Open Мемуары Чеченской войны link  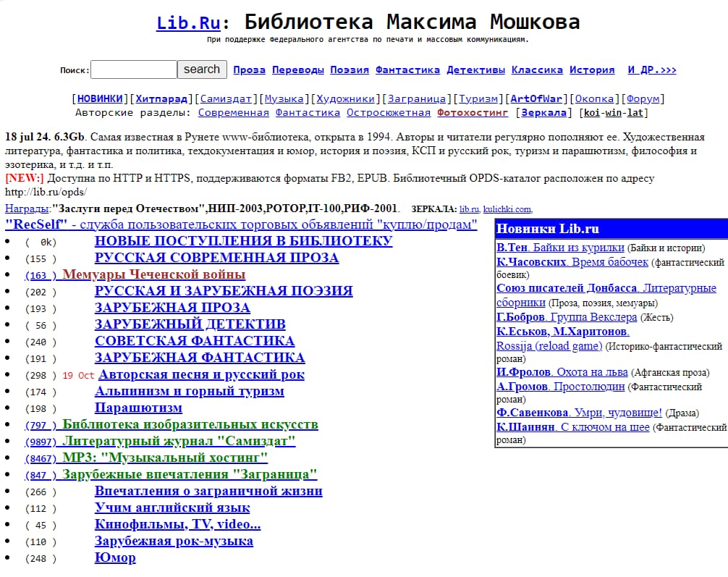[x=153, y=274]
